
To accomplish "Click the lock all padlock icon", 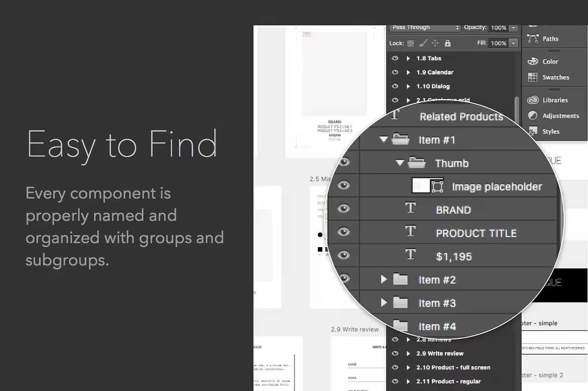I will coord(448,43).
